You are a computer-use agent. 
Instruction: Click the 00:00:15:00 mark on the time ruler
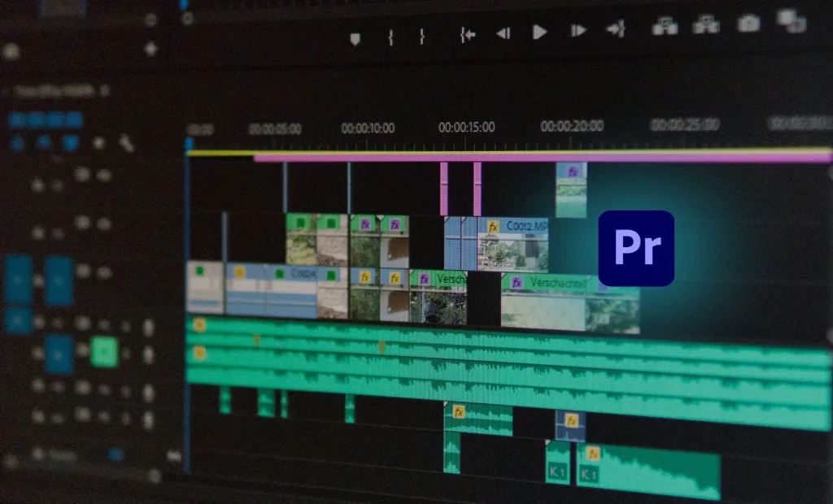coord(466,127)
